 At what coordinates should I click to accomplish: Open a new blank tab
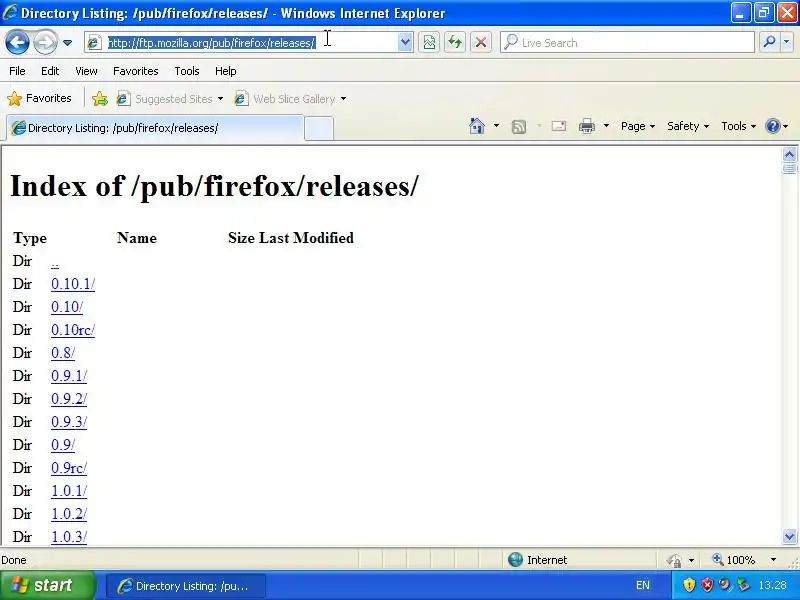[x=319, y=128]
